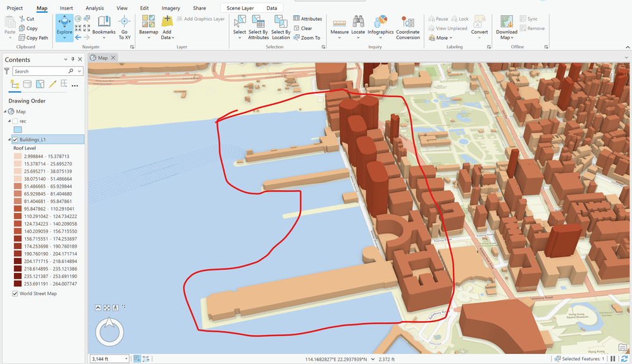Open the Select By Attributes tool

pyautogui.click(x=258, y=27)
